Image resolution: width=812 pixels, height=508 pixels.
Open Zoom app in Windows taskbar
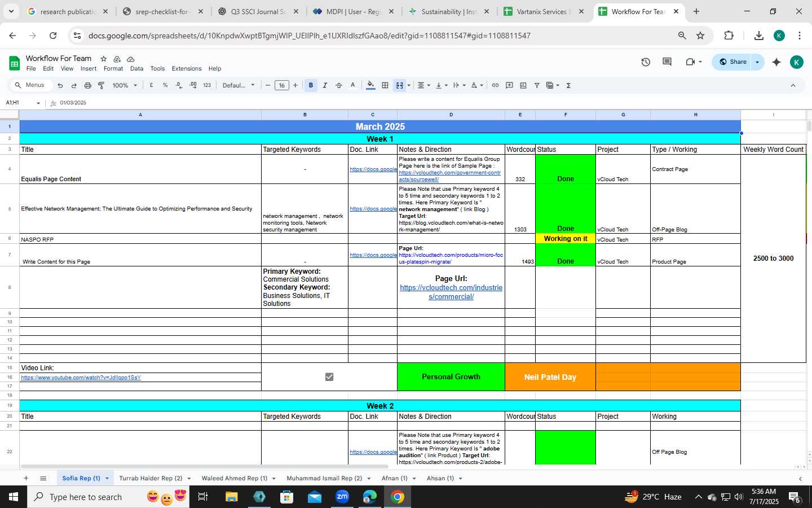[342, 497]
